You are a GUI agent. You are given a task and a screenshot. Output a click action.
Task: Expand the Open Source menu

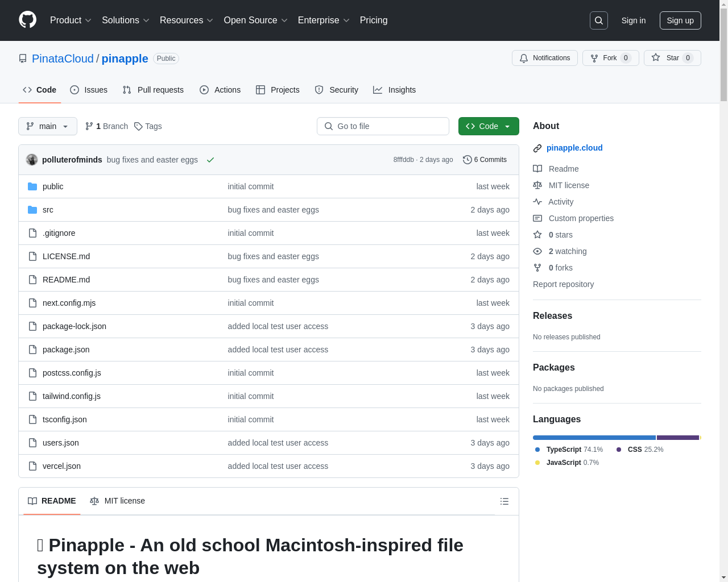coord(256,20)
